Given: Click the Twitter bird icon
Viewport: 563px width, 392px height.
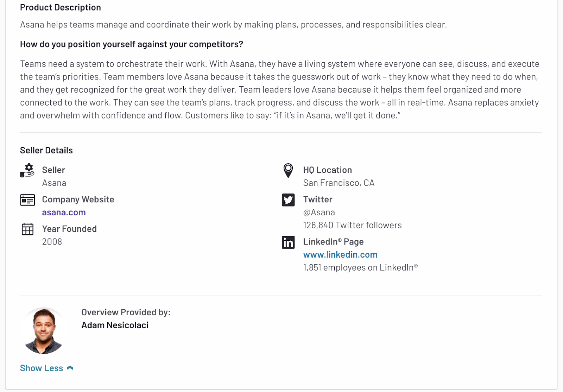Looking at the screenshot, I should [288, 200].
